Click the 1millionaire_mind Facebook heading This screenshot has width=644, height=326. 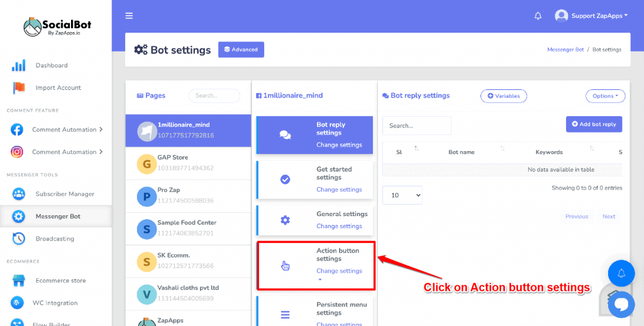289,95
